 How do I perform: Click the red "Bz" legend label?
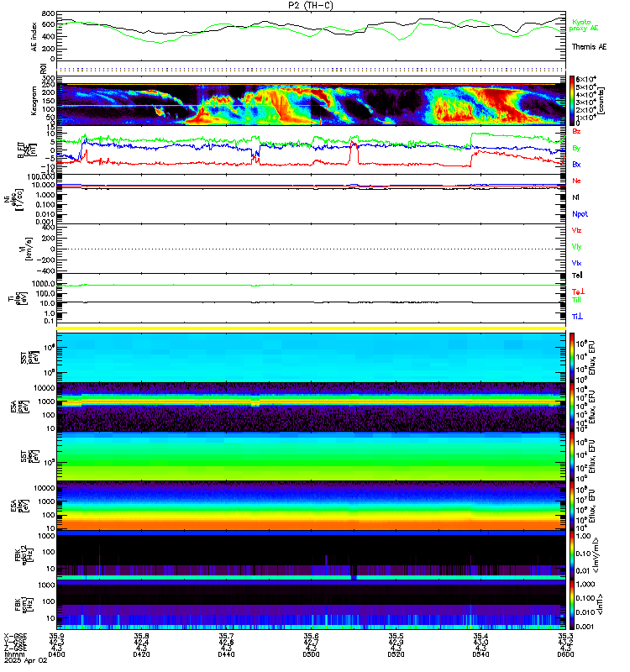tap(576, 131)
